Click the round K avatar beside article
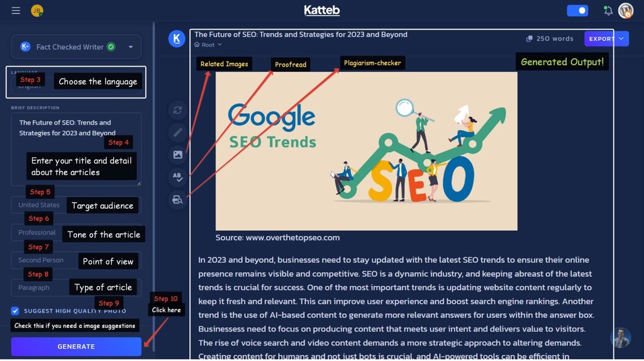644x361 pixels. pyautogui.click(x=177, y=38)
